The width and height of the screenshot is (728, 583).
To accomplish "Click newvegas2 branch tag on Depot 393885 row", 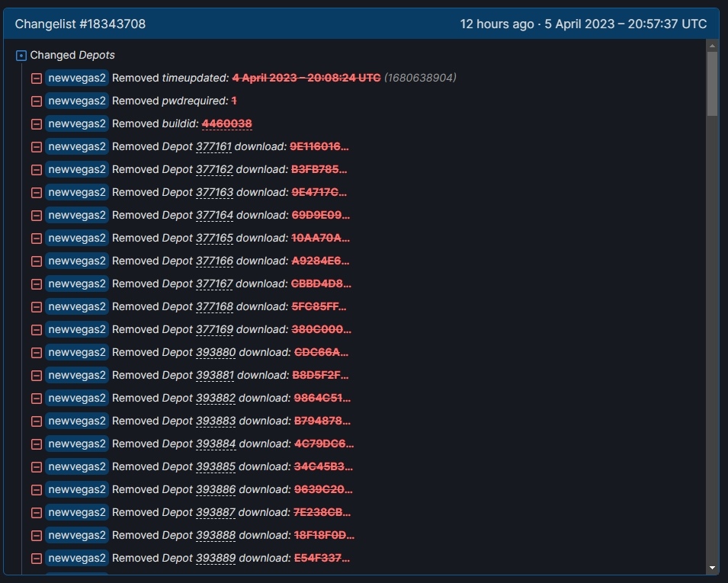I will tap(77, 466).
